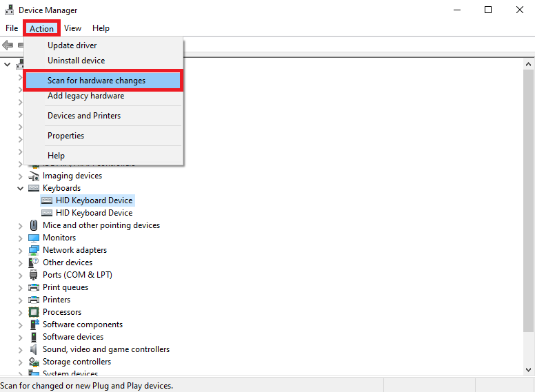535x392 pixels.
Task: Expand the Ports (COM & LPT) node
Action: pos(21,276)
